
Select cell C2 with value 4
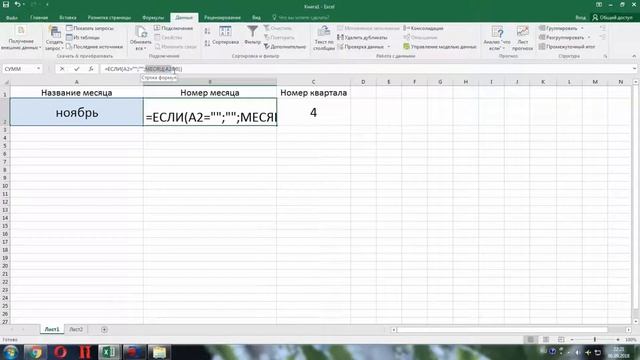[313, 112]
